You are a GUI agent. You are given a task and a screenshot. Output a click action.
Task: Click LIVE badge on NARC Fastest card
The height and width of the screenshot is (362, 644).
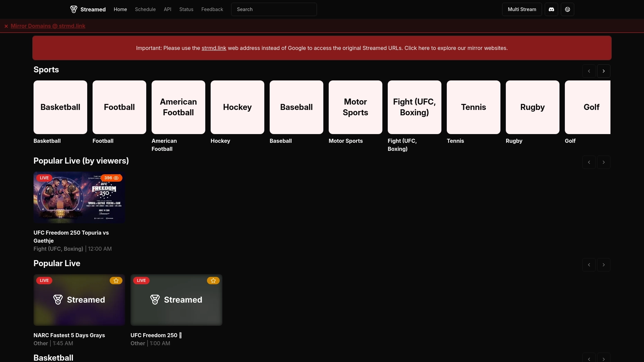[x=44, y=281]
